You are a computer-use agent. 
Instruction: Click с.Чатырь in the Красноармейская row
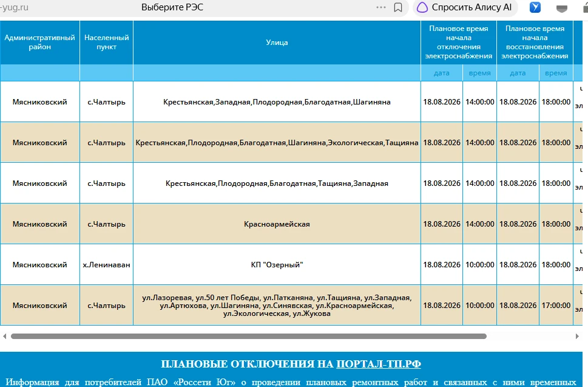pyautogui.click(x=107, y=224)
